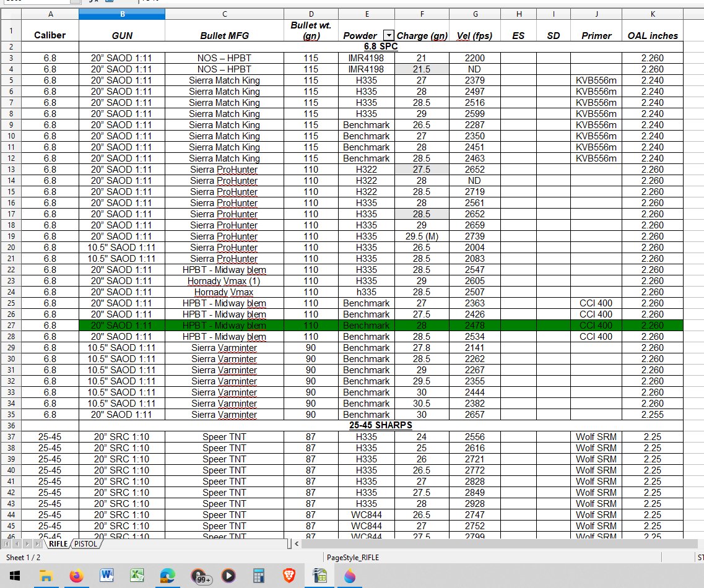Click the "2478" velocity cell in the green row
Viewport: 704px width, 588px height.
point(475,326)
